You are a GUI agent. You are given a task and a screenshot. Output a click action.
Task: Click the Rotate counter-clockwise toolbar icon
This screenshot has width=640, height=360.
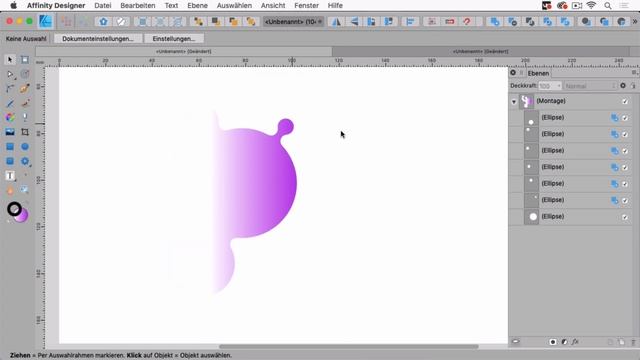[x=371, y=22]
